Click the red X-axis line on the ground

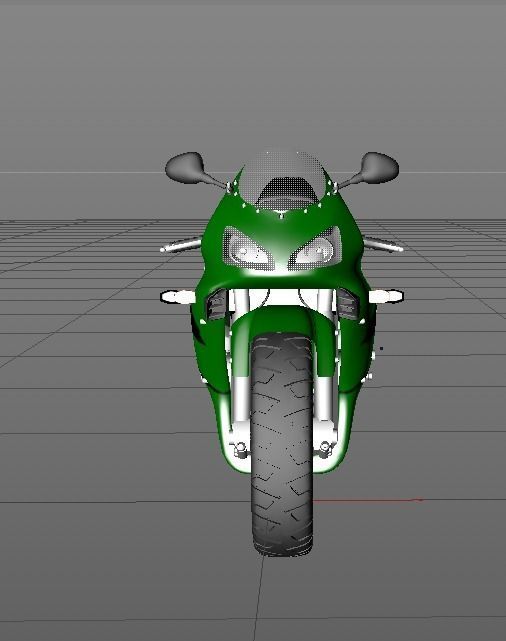[368, 500]
